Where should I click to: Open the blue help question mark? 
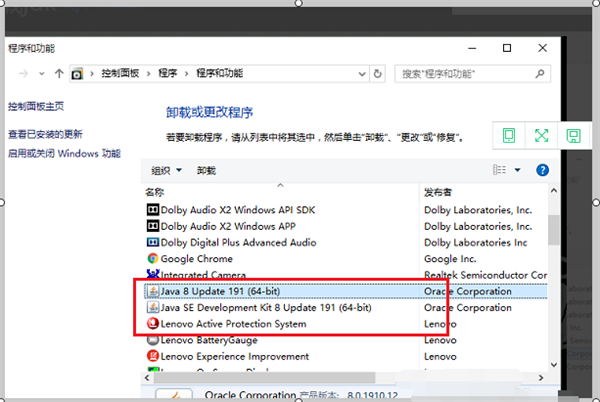click(542, 170)
